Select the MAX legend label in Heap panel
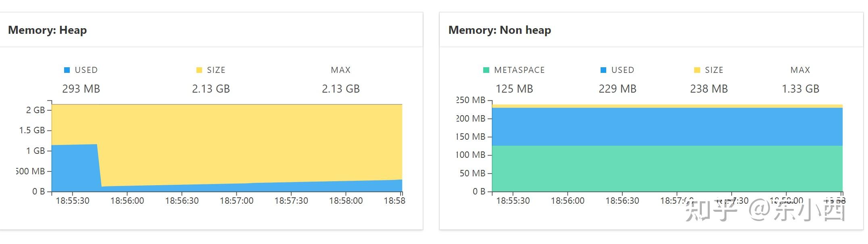 (x=340, y=70)
